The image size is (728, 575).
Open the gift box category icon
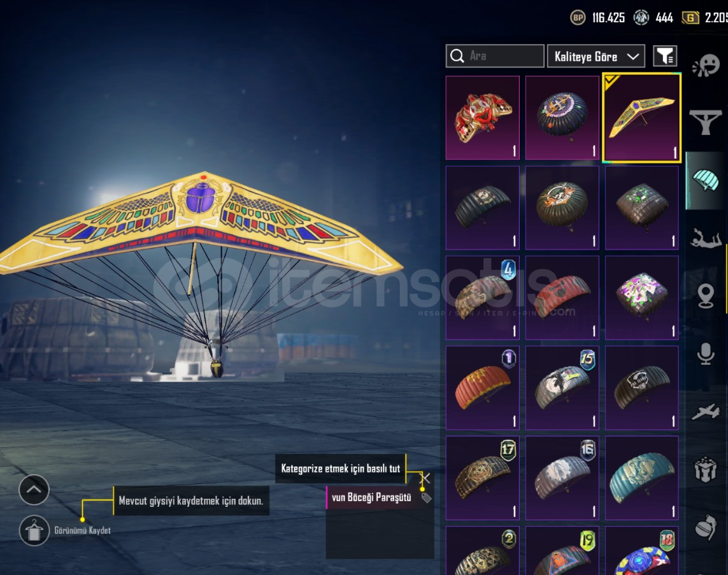706,470
